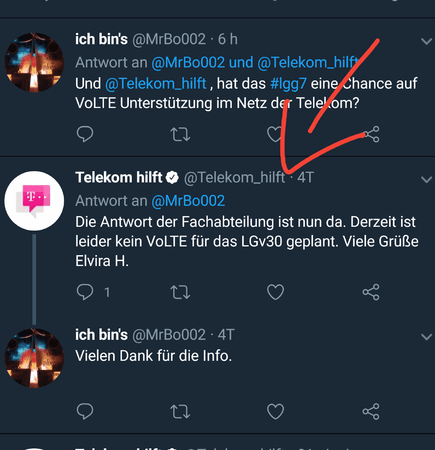Share the 'Vielen Dank für die Info' tweet
Screen dimensions: 435x450
[x=371, y=411]
